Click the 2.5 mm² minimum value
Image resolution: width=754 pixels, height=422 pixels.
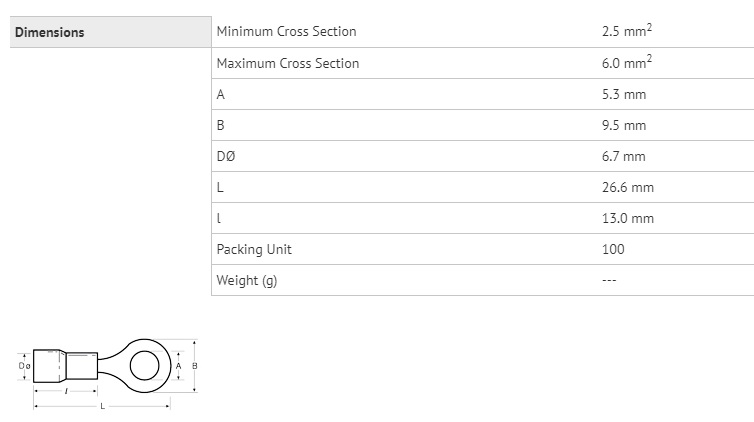tap(627, 30)
